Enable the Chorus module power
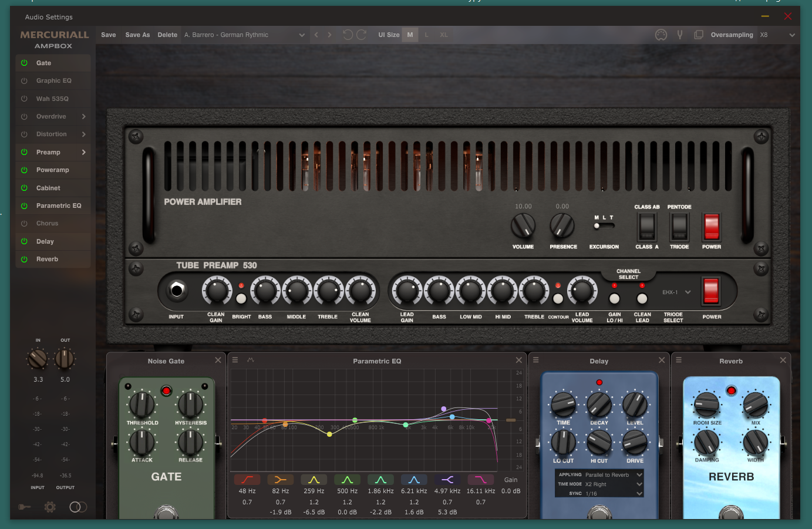The width and height of the screenshot is (812, 529). pyautogui.click(x=24, y=223)
